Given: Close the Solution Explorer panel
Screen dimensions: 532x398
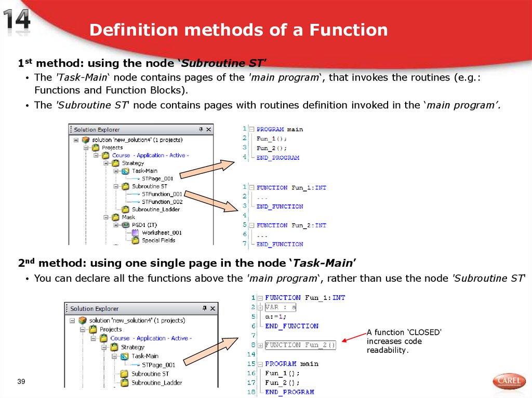Looking at the screenshot, I should click(x=208, y=129).
